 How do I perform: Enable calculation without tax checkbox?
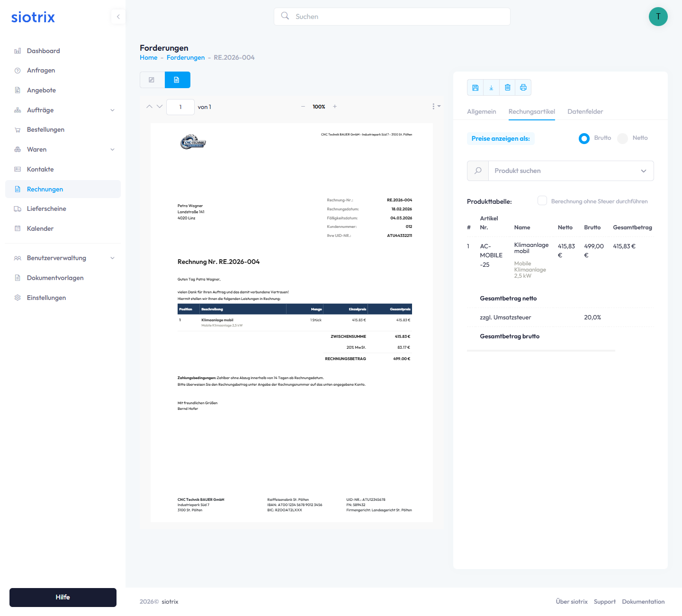click(x=542, y=201)
